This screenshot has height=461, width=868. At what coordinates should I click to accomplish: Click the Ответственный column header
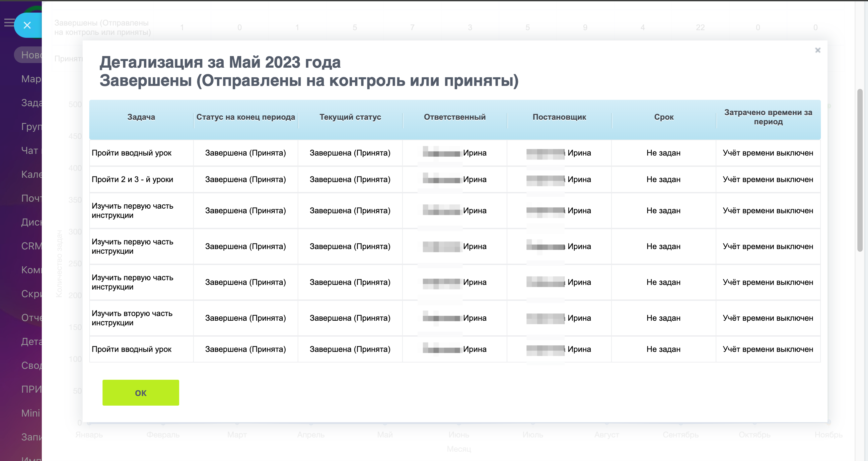pyautogui.click(x=454, y=117)
